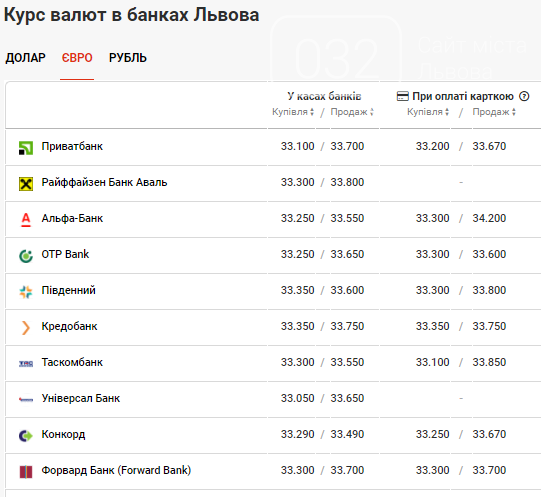
Task: Sort by Продаж under У касах банків
Action: pos(352,112)
